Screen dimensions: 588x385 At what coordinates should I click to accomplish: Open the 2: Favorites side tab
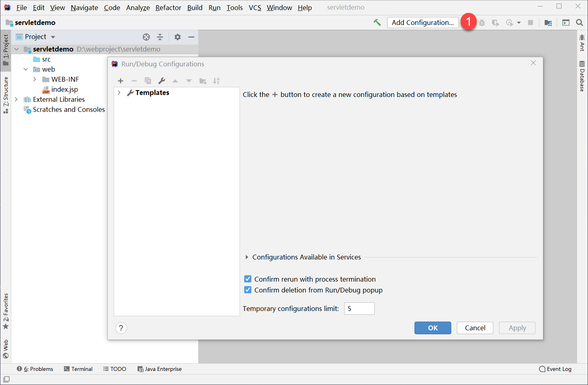(6, 311)
